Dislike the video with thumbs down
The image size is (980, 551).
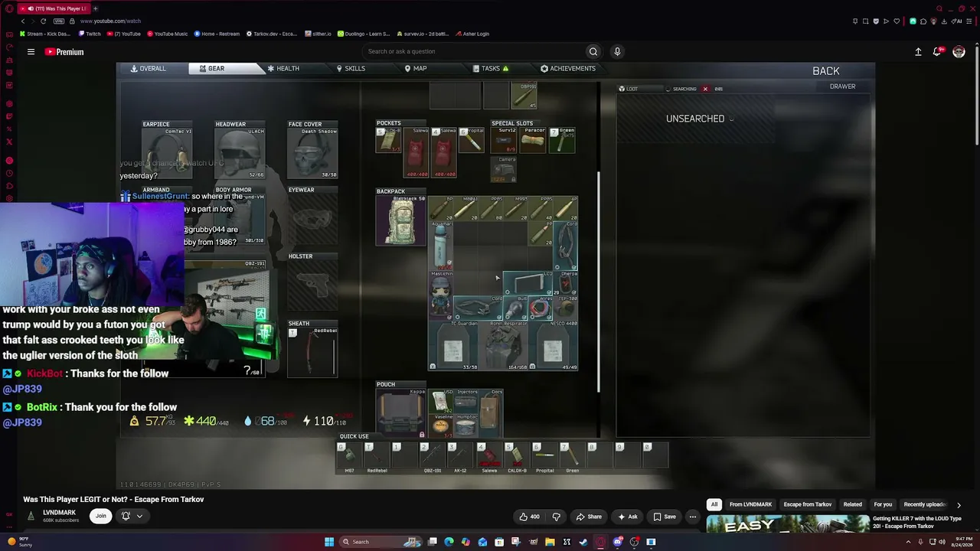[x=557, y=517]
